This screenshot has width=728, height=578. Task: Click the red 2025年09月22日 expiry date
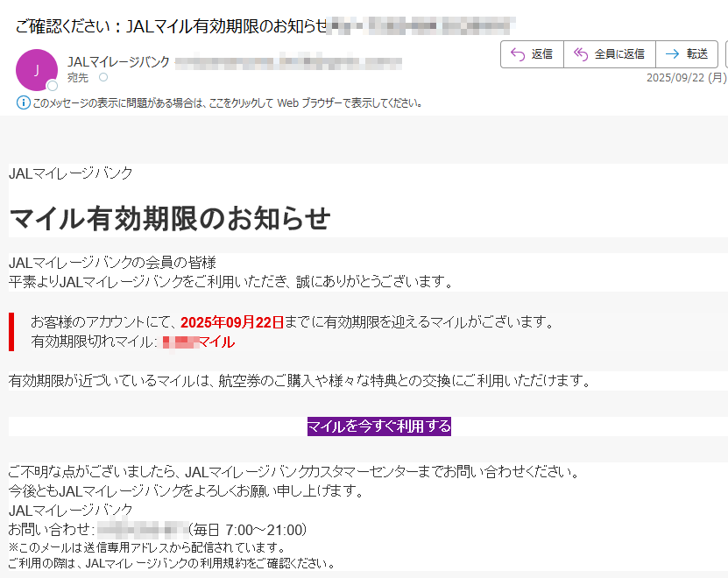pos(232,322)
